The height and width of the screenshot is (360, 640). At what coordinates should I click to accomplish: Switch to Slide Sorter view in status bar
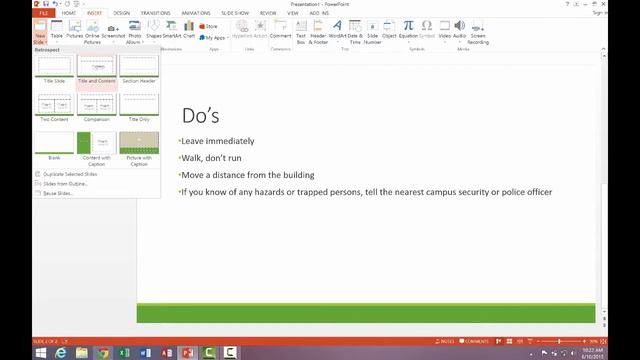tap(509, 341)
